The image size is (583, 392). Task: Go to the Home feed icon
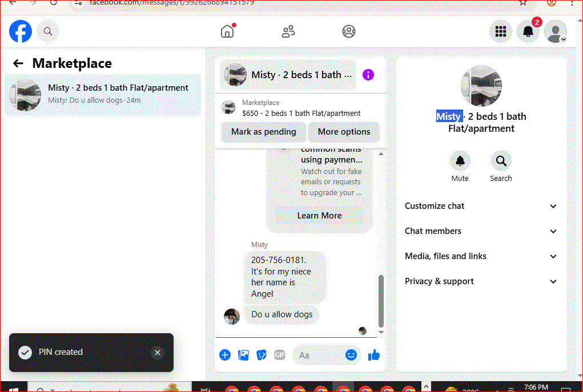pyautogui.click(x=227, y=31)
